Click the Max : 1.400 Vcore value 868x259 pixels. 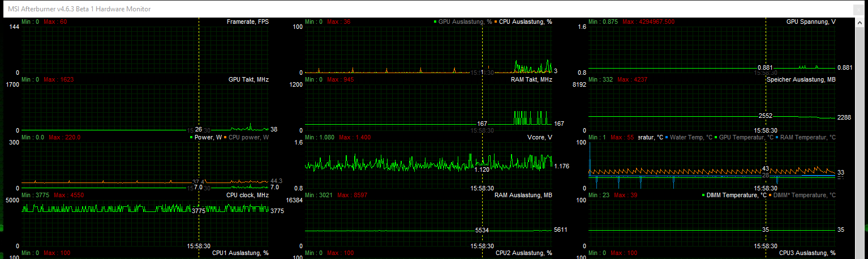(x=355, y=137)
